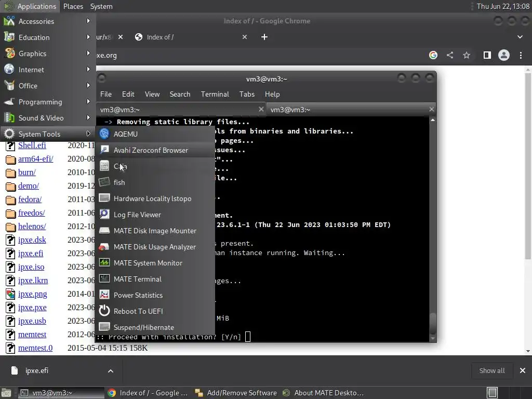Launch AQEMU from System Tools
This screenshot has width=532, height=399.
[155, 134]
